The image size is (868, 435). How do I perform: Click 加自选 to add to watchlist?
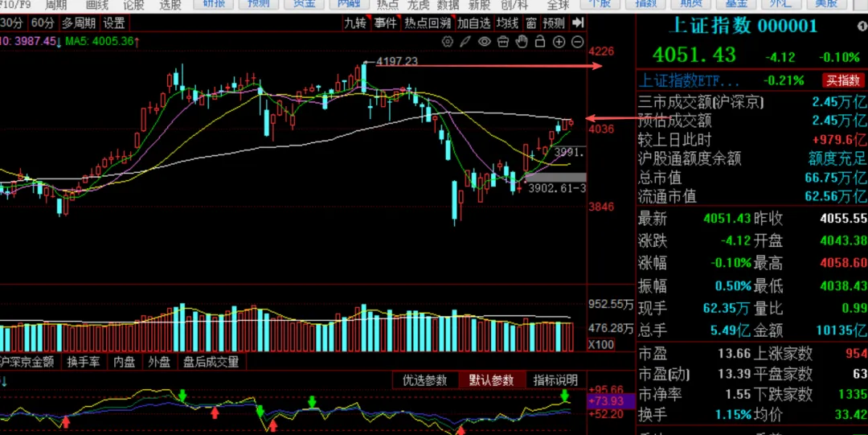point(474,23)
